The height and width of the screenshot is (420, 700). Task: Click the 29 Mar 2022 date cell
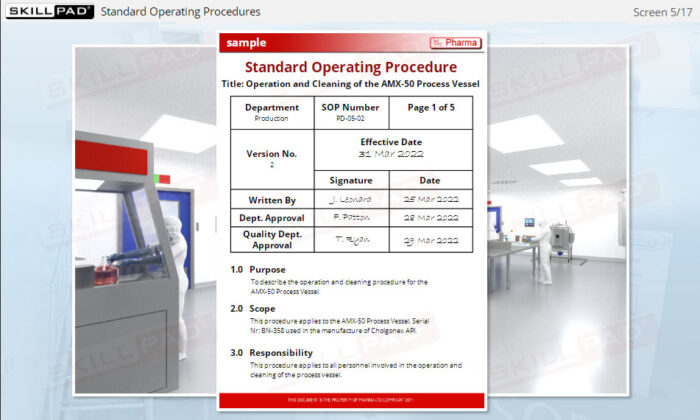point(431,240)
